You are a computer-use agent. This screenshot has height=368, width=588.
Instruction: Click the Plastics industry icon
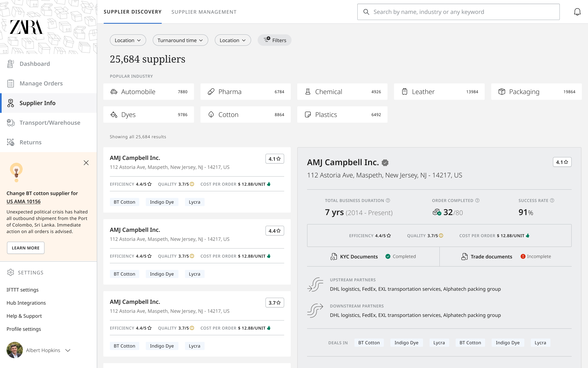[308, 115]
